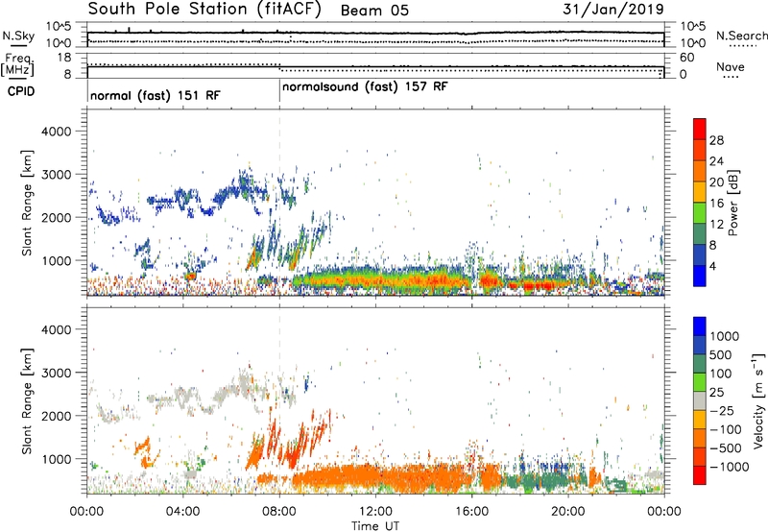Click the '4' tick on the power colorbar
Image resolution: width=768 pixels, height=532 pixels.
click(712, 266)
